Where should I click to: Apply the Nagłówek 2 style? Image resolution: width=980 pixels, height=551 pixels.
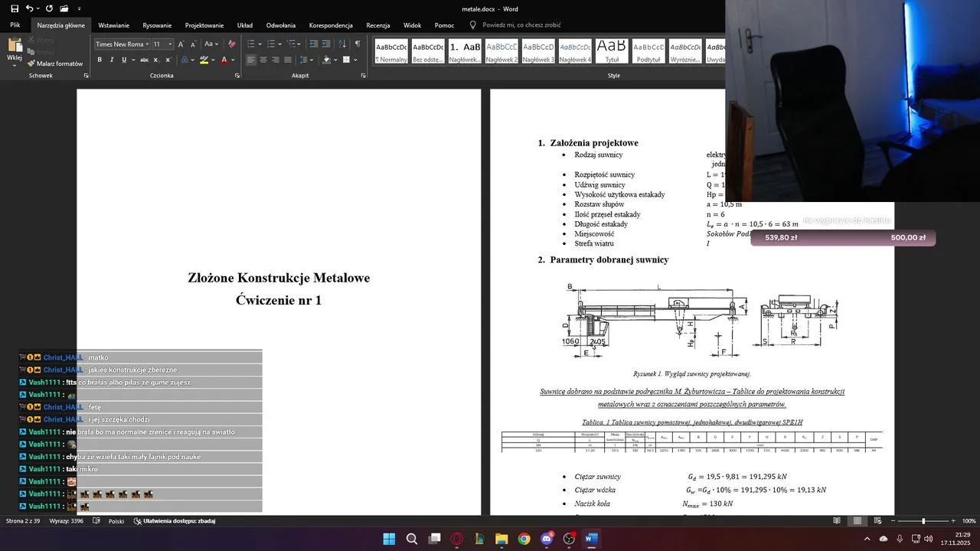click(x=501, y=51)
